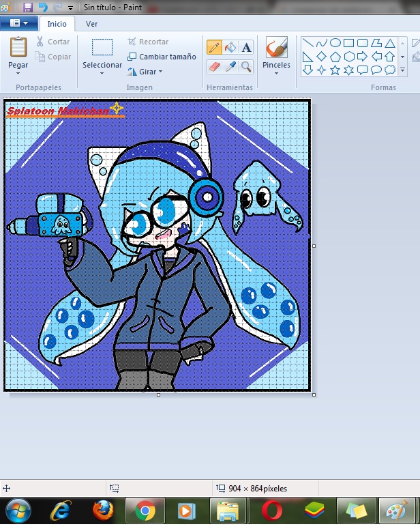Open the Windows Start button
This screenshot has width=420, height=531.
coord(18,511)
